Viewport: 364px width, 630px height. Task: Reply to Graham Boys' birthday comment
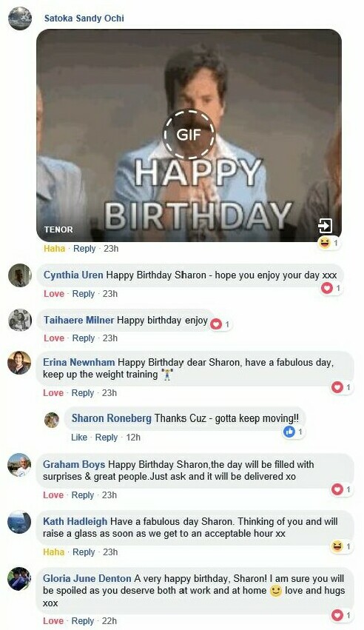(x=83, y=495)
